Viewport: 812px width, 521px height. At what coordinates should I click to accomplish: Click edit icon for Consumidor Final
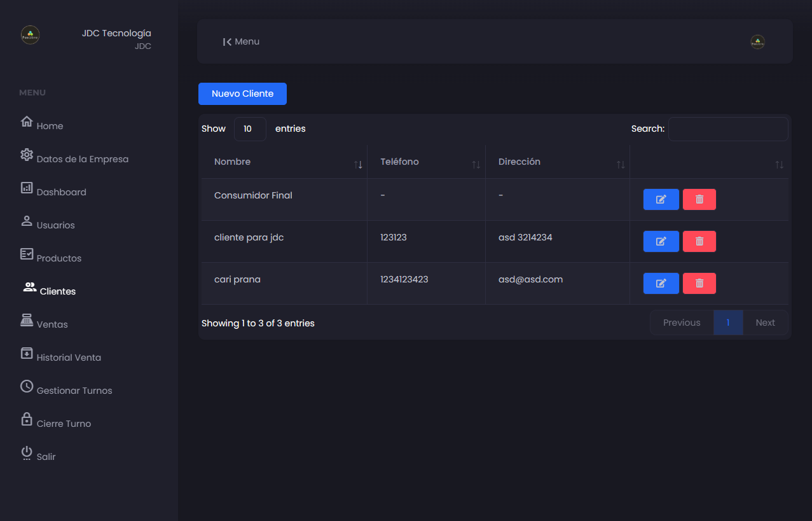(x=661, y=199)
